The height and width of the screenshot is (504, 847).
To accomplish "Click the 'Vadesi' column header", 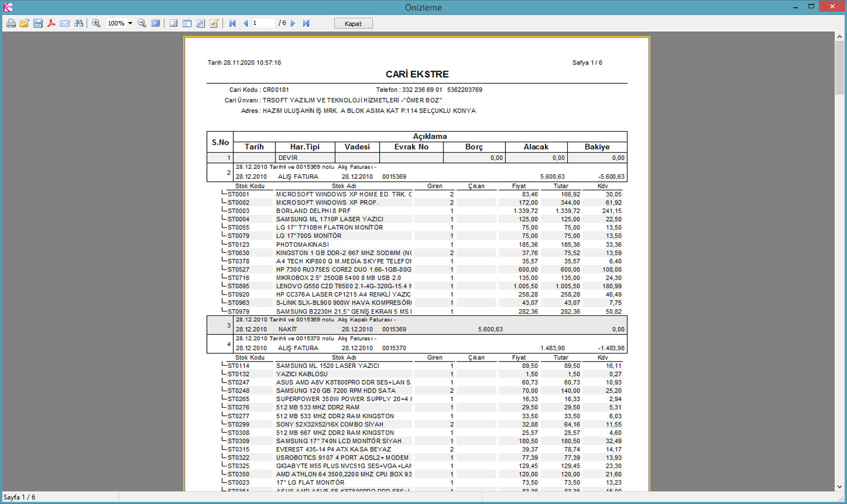I will [x=357, y=147].
